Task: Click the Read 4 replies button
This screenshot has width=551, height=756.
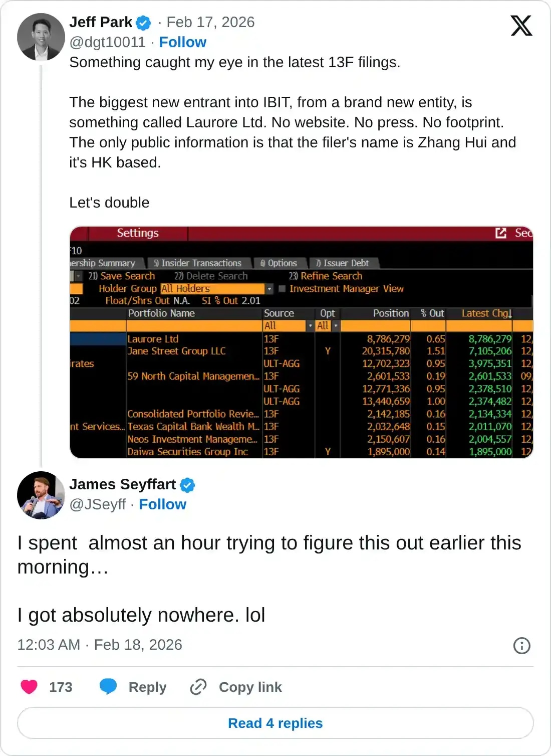Action: point(275,723)
